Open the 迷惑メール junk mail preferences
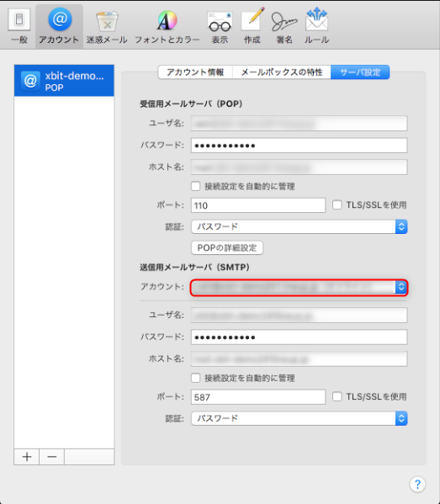This screenshot has width=440, height=504. pos(107,26)
